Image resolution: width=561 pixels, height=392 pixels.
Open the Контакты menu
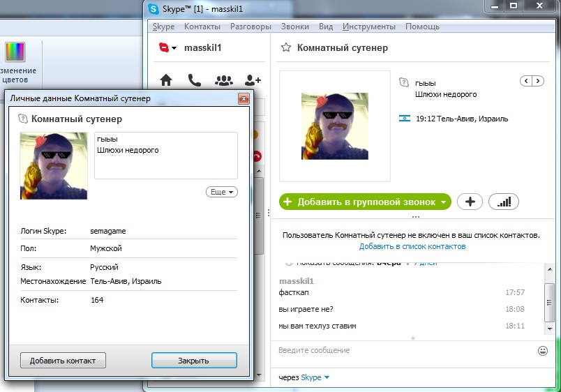click(x=202, y=27)
